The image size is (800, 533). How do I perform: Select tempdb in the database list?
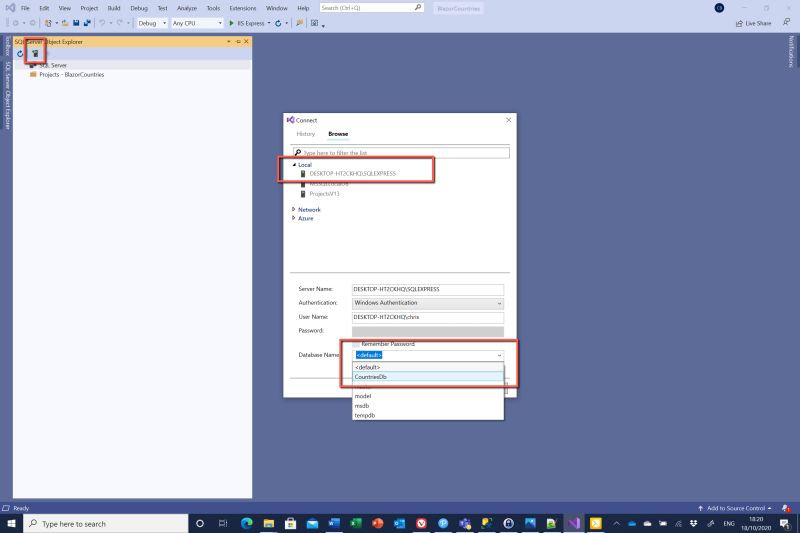point(428,415)
